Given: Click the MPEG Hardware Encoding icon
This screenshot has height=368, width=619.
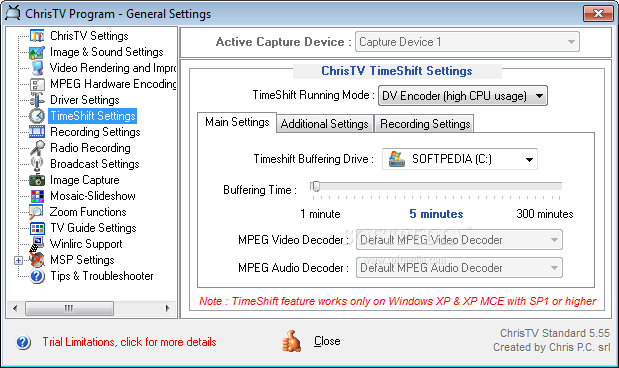Looking at the screenshot, I should (37, 84).
